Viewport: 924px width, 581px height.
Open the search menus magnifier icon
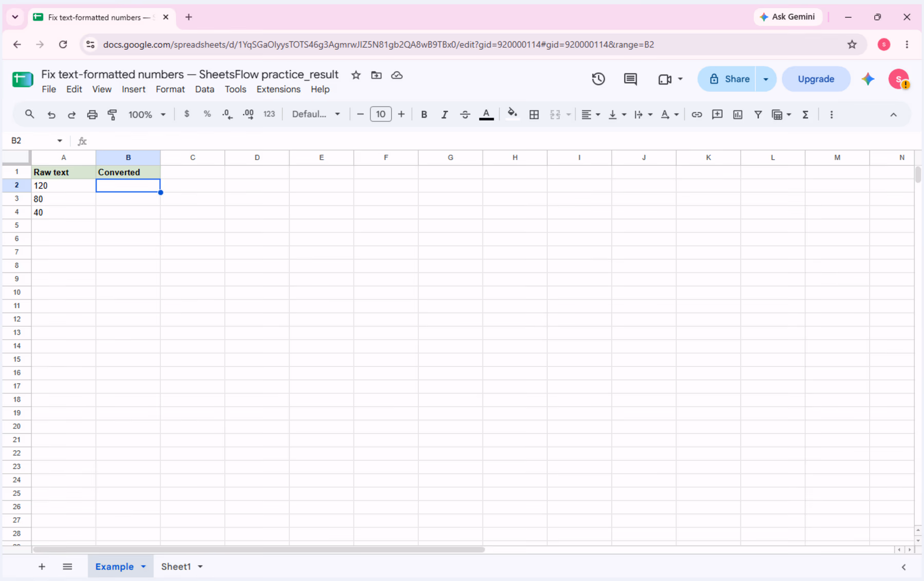(x=30, y=114)
